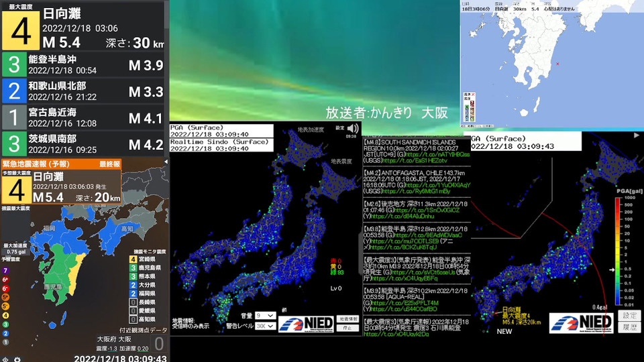Click the 高知県 intensity 0 row
The width and height of the screenshot is (644, 362).
(x=143, y=319)
